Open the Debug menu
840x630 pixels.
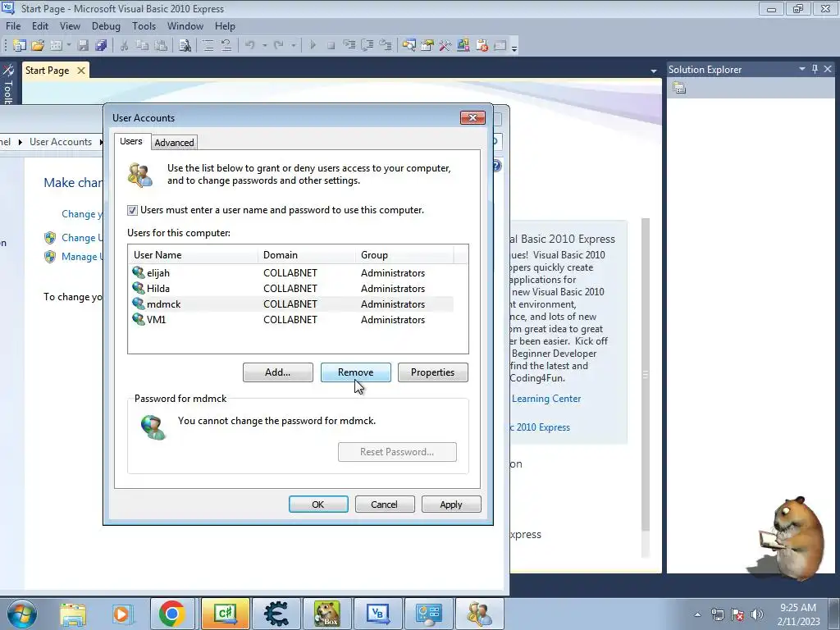tap(106, 25)
